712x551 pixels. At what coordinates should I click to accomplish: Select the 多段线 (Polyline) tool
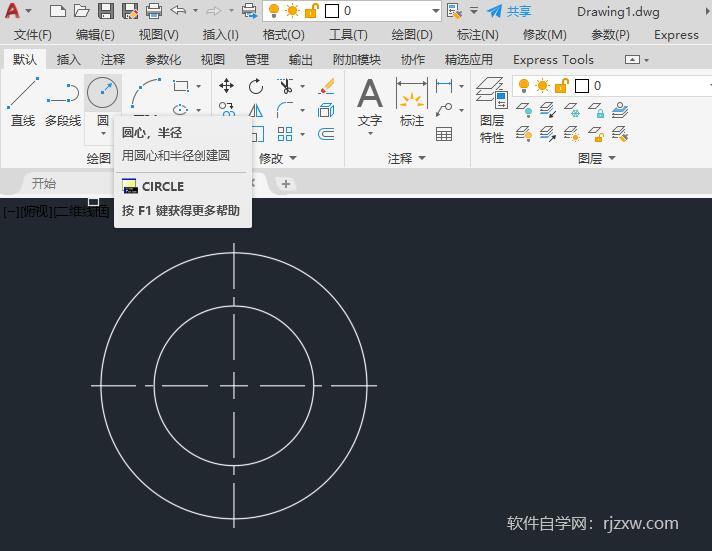coord(63,101)
